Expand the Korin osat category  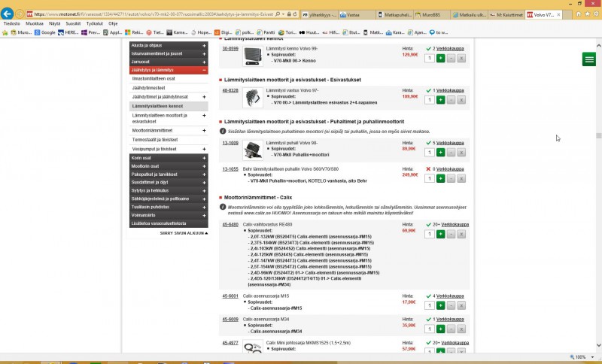[x=203, y=157]
